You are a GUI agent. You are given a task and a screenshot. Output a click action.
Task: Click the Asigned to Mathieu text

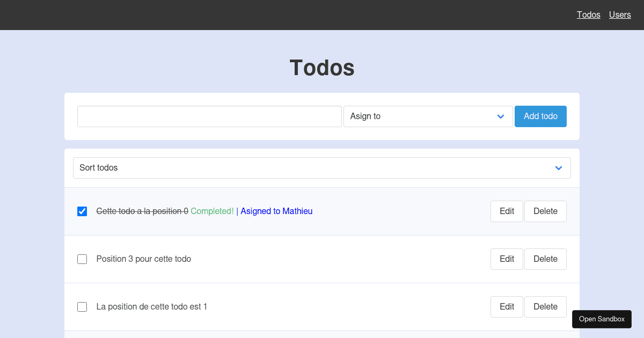point(276,211)
